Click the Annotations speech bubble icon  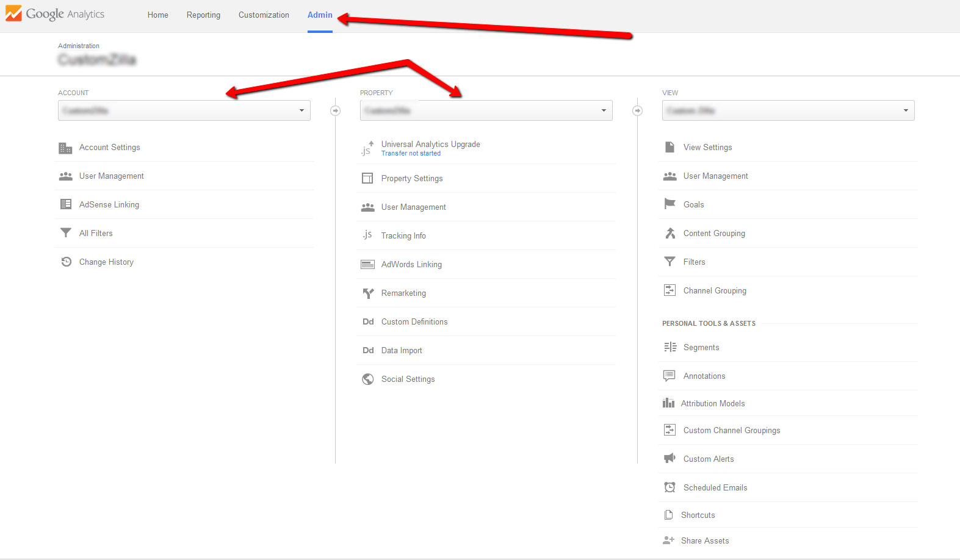click(x=669, y=376)
